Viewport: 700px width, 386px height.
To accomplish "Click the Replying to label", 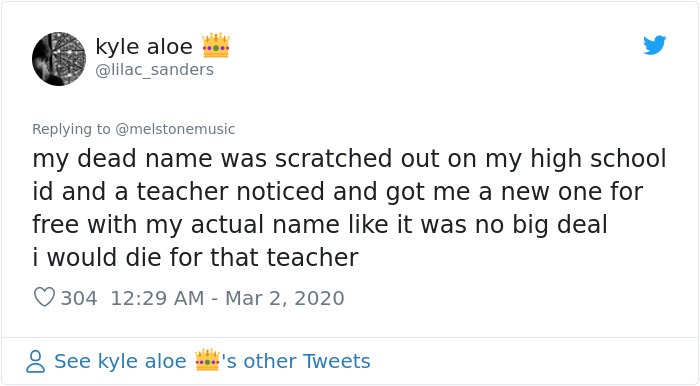I will [x=71, y=129].
